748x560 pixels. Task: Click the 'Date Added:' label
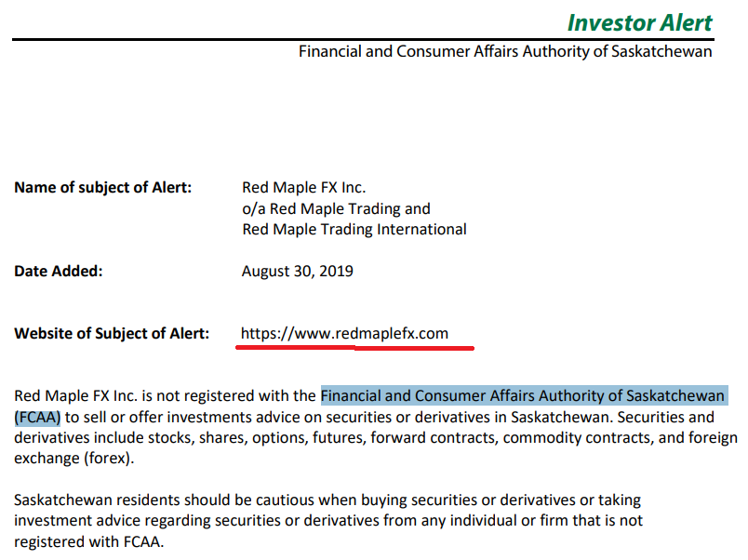tap(59, 272)
